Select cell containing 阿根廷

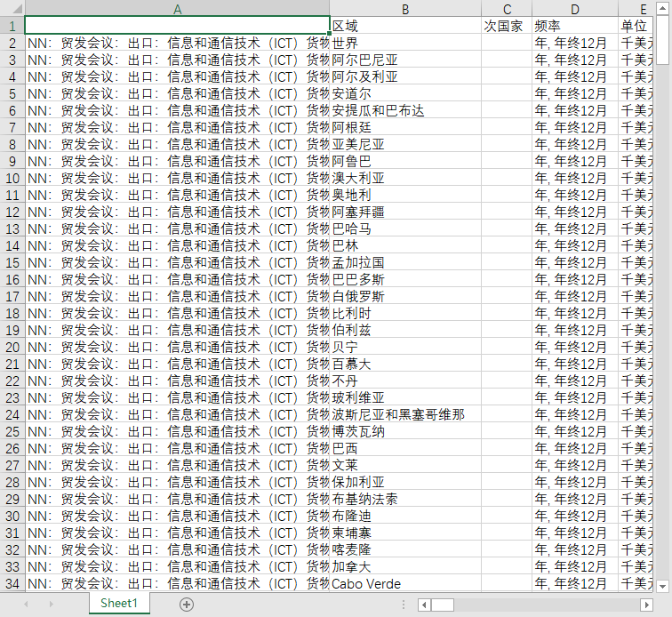tap(405, 127)
